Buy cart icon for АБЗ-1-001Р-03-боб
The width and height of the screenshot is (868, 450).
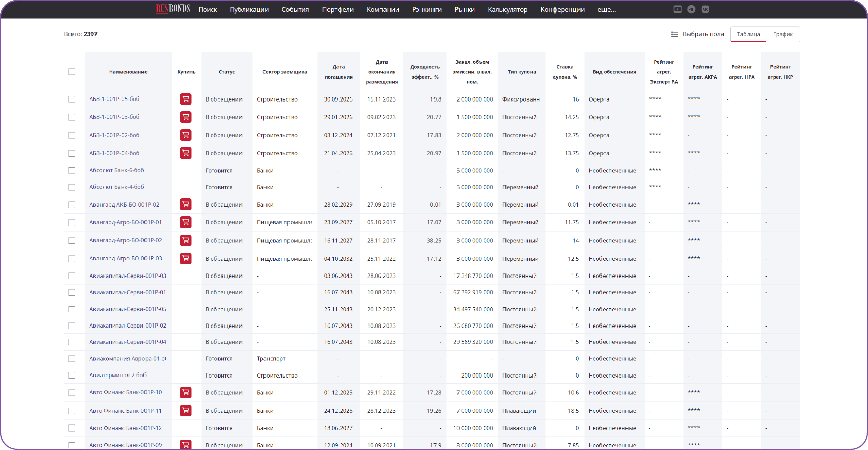click(186, 117)
